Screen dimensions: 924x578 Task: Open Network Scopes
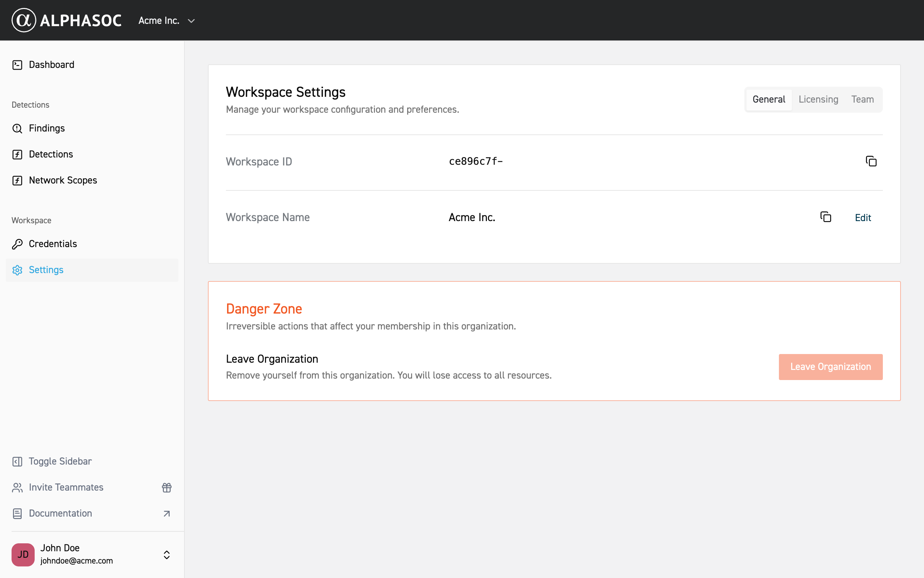pos(62,180)
